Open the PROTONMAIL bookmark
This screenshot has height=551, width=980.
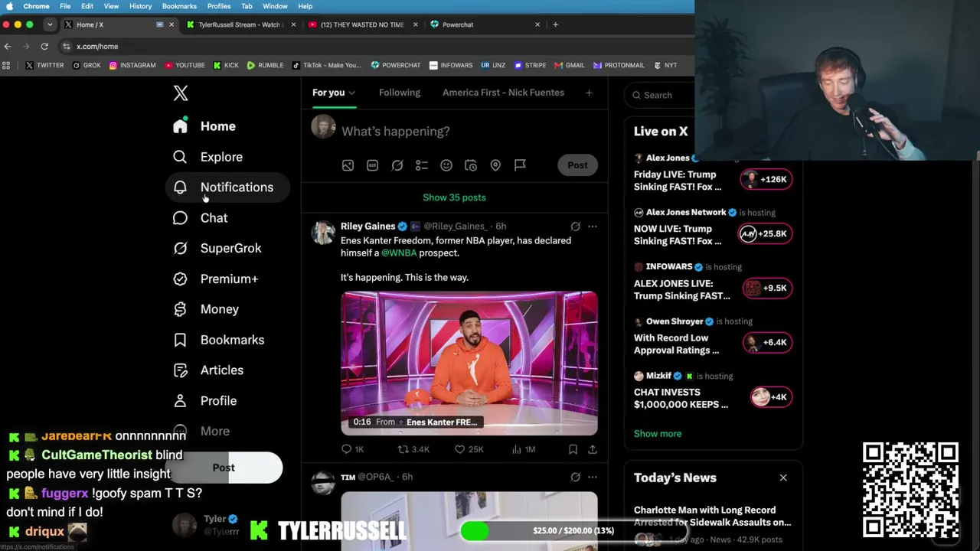point(619,66)
